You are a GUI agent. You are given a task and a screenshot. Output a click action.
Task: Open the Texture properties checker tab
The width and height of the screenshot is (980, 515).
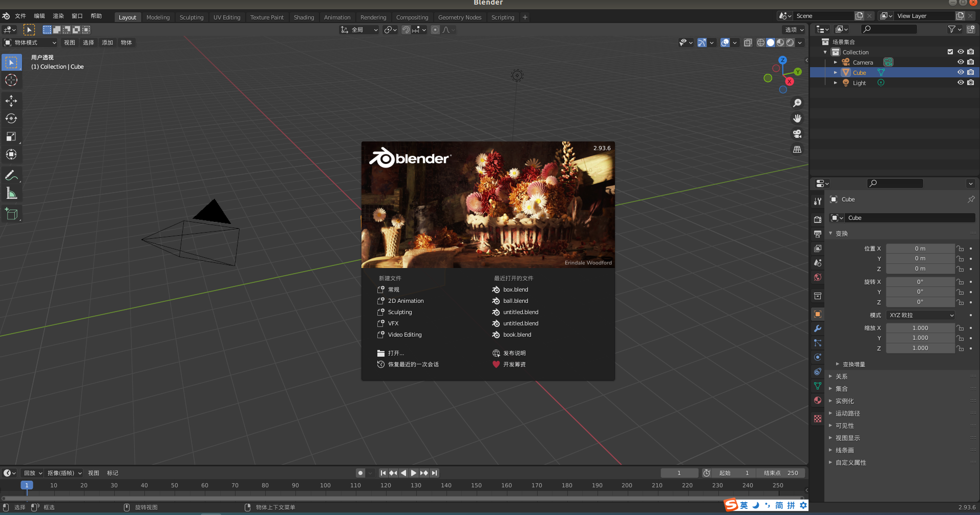coord(818,419)
